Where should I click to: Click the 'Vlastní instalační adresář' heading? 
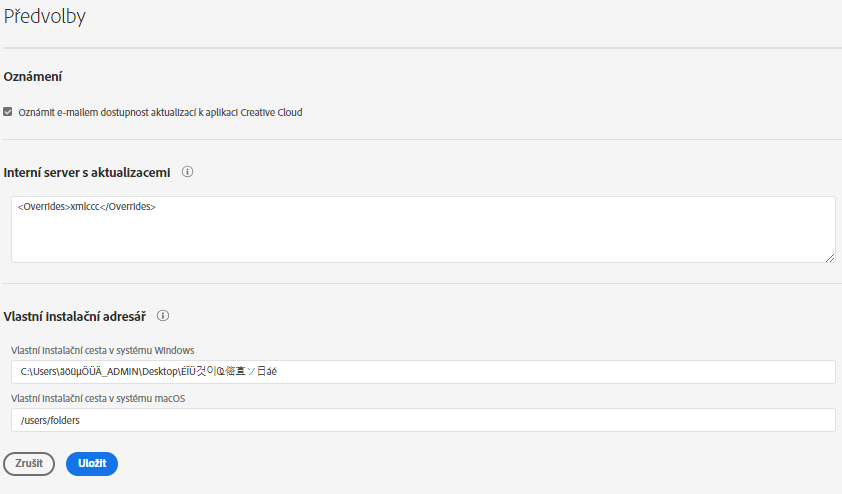point(75,316)
